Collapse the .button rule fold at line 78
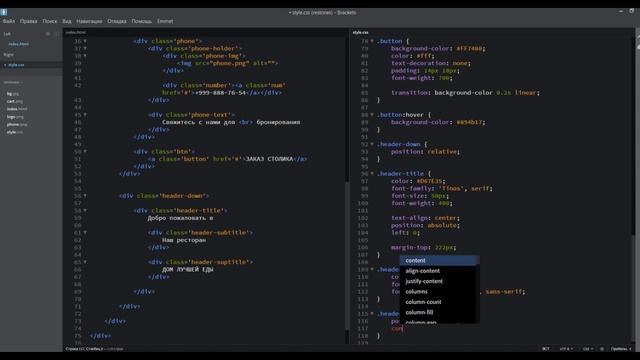 coord(372,41)
